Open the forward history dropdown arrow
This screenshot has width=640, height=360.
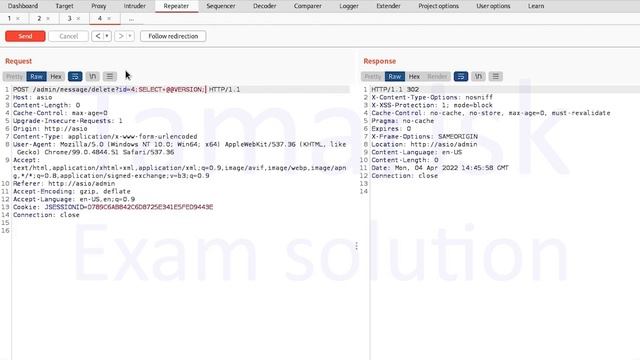[x=130, y=36]
